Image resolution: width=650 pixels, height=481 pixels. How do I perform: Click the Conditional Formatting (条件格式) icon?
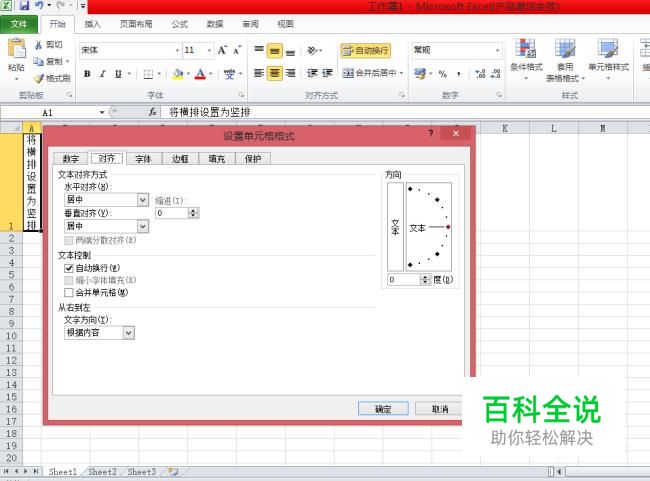tap(526, 48)
